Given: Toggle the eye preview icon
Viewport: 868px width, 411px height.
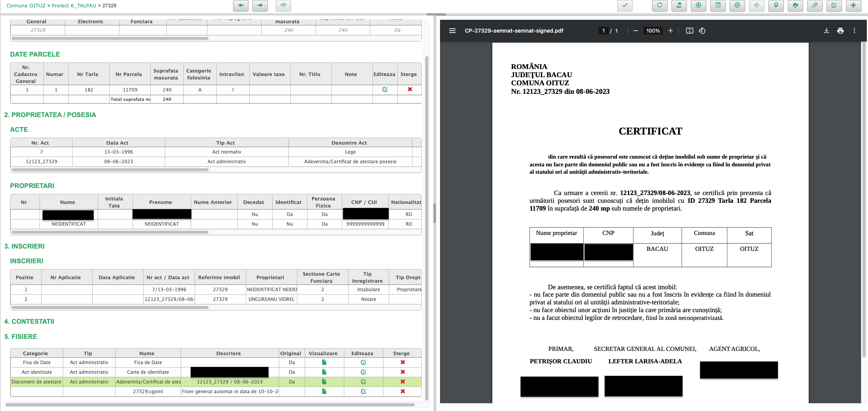Looking at the screenshot, I should 283,6.
